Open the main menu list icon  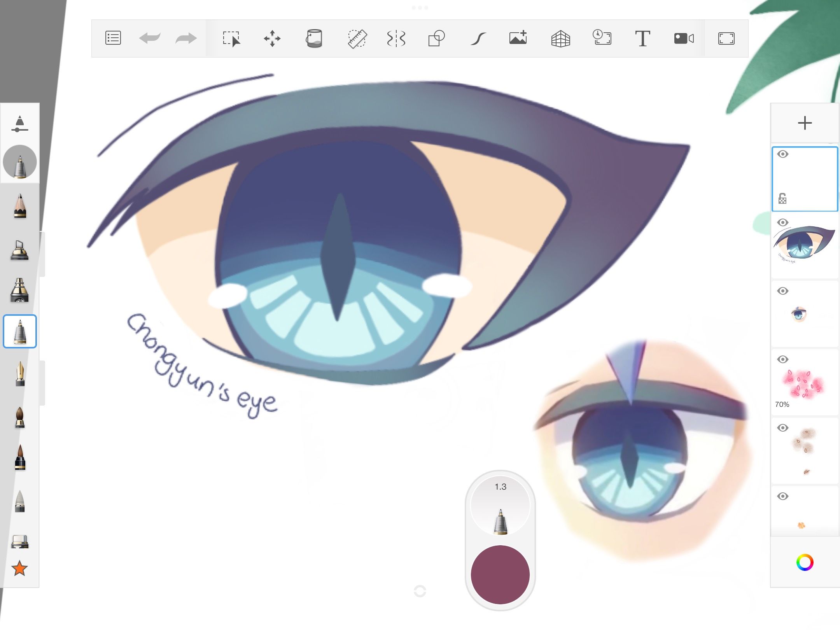click(x=113, y=38)
